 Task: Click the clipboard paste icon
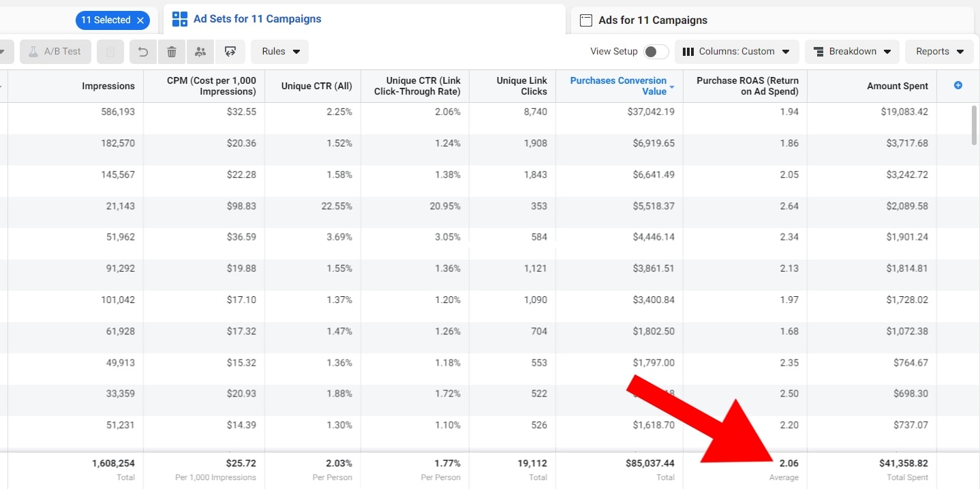click(110, 52)
